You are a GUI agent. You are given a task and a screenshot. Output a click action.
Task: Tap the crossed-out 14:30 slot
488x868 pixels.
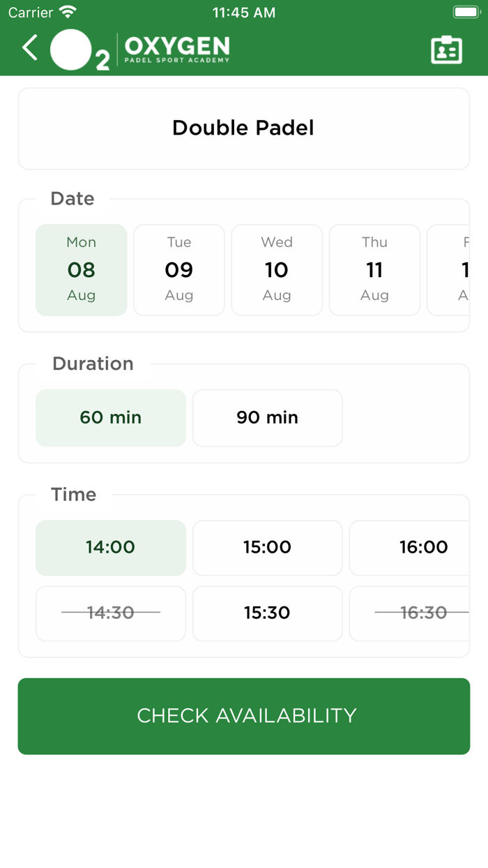(x=111, y=613)
